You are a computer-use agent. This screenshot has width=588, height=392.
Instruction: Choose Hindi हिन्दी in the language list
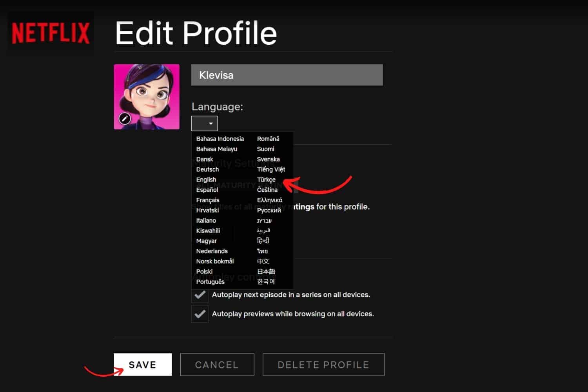[263, 241]
